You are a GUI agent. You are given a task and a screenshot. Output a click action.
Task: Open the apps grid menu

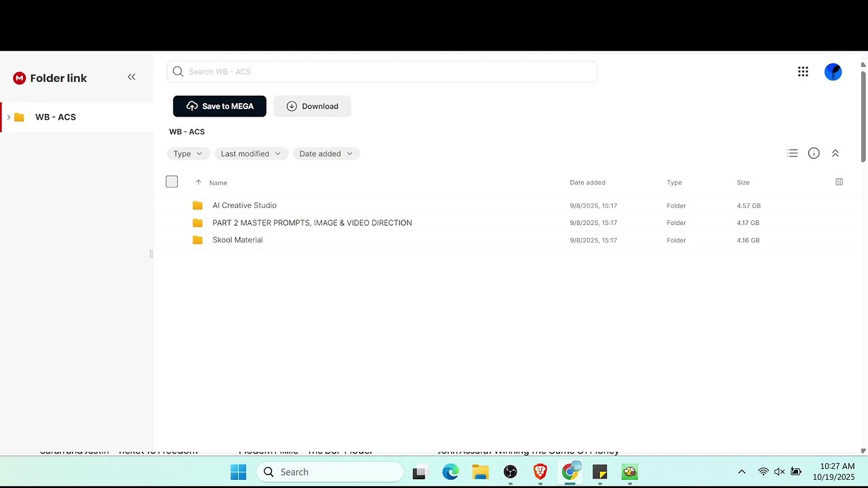pyautogui.click(x=803, y=72)
